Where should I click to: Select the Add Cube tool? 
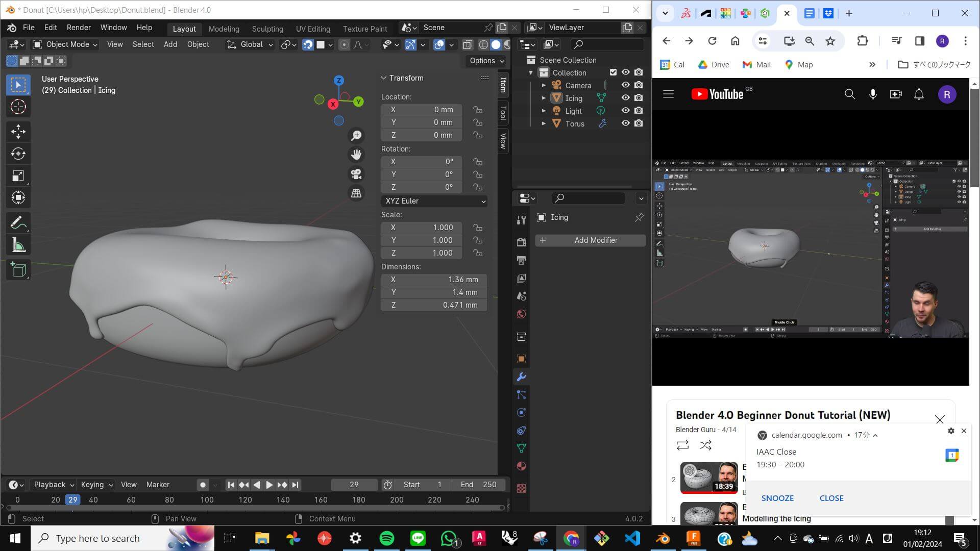[x=18, y=269]
